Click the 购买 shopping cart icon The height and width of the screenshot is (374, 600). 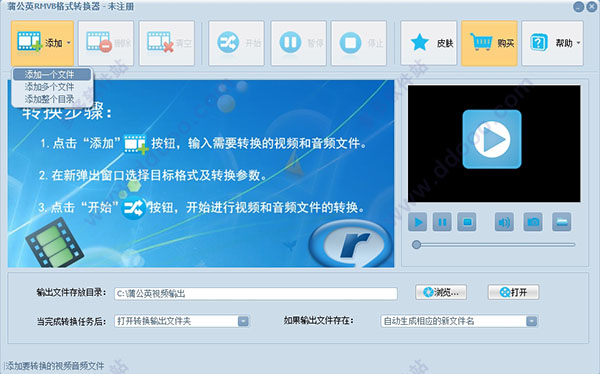coord(481,42)
